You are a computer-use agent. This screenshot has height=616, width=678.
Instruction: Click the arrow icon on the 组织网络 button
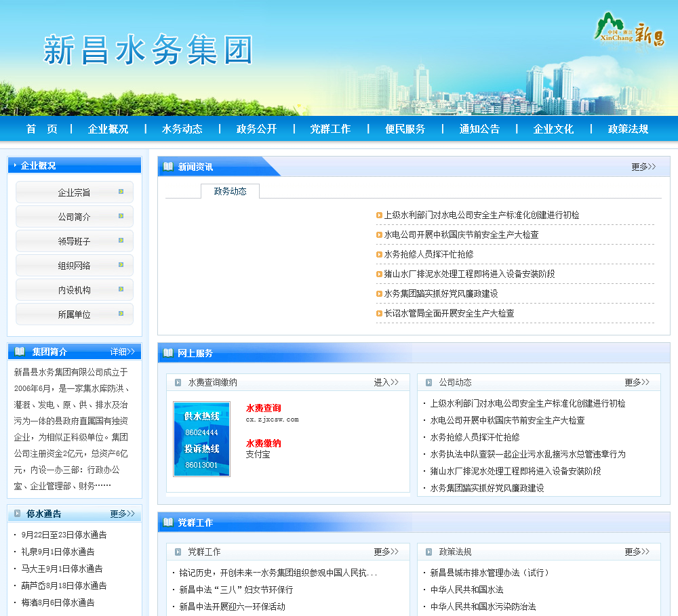pyautogui.click(x=121, y=264)
